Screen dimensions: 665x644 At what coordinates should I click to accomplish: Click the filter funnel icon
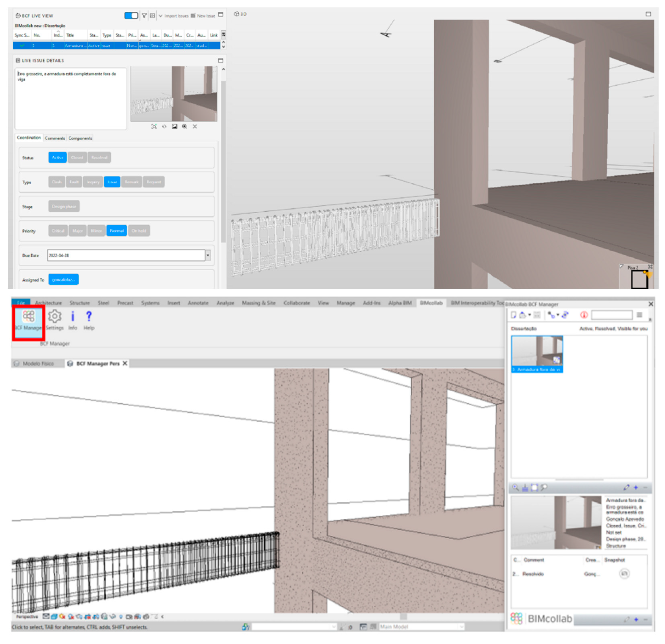click(144, 16)
